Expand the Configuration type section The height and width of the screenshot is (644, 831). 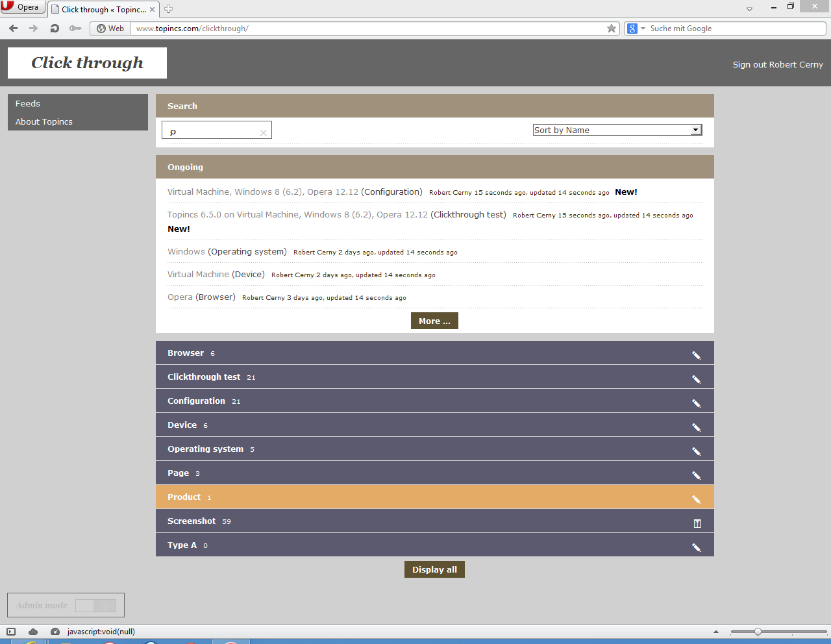tap(196, 401)
